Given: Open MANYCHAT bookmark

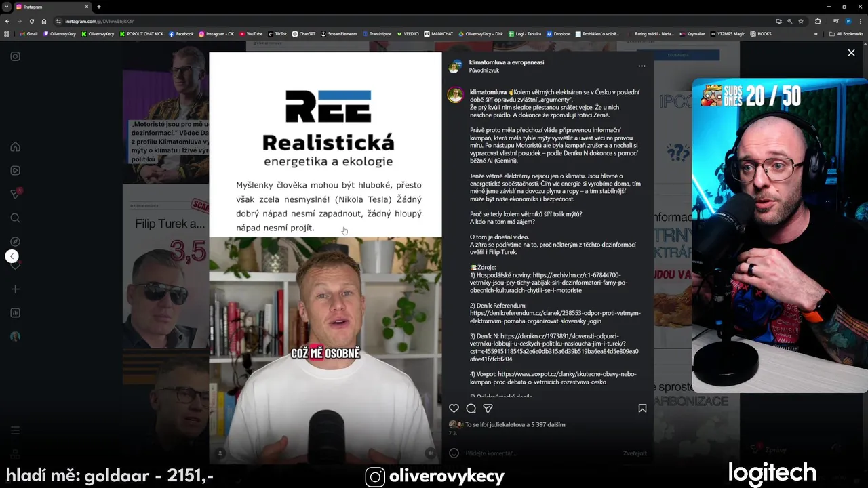Looking at the screenshot, I should [439, 33].
